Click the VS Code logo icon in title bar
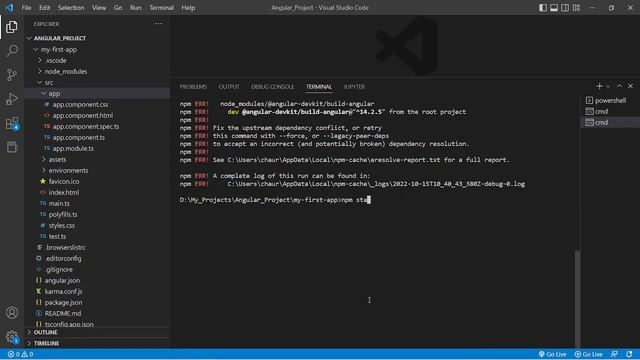The height and width of the screenshot is (360, 640). pos(9,7)
